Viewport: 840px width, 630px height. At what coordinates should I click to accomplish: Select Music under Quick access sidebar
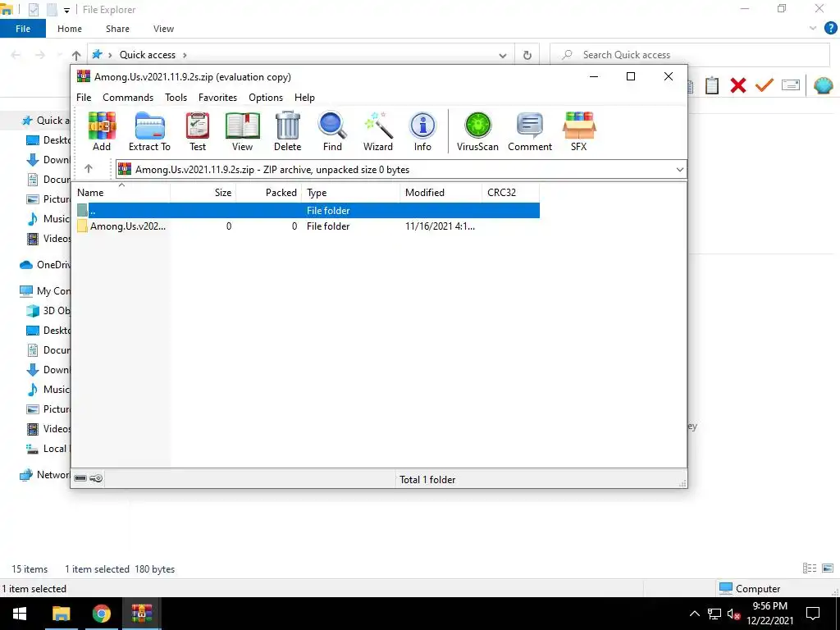coord(48,218)
